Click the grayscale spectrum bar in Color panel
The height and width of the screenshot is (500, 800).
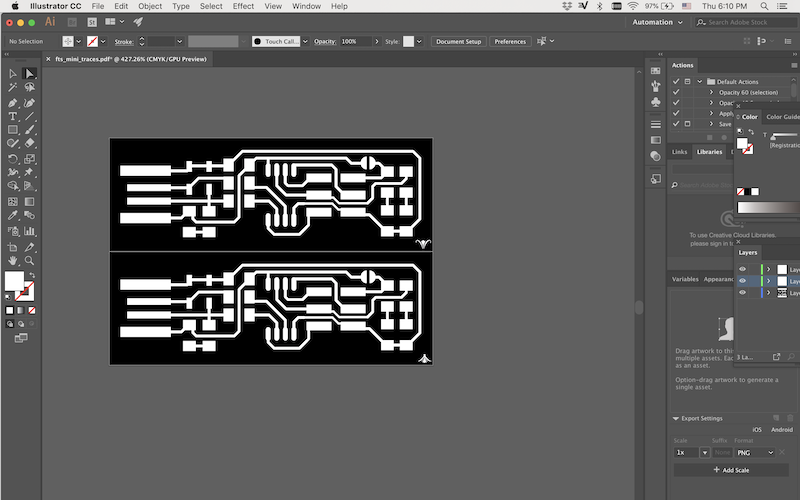click(x=768, y=207)
